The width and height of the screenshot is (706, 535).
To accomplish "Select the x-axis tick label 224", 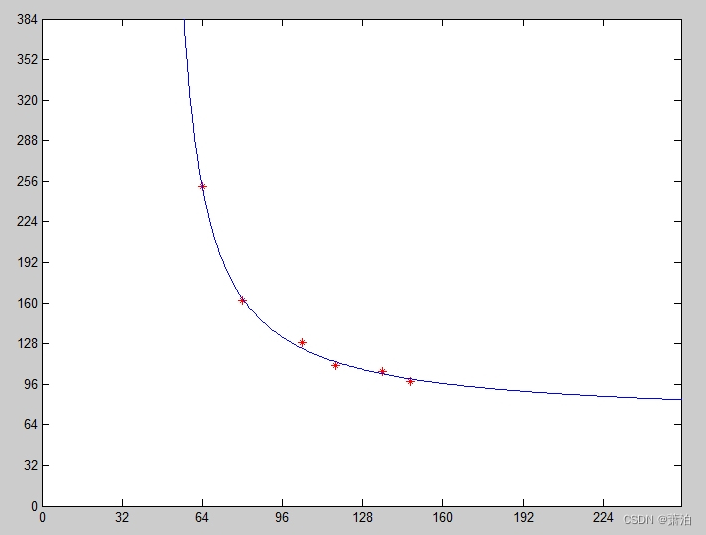I will coord(603,517).
